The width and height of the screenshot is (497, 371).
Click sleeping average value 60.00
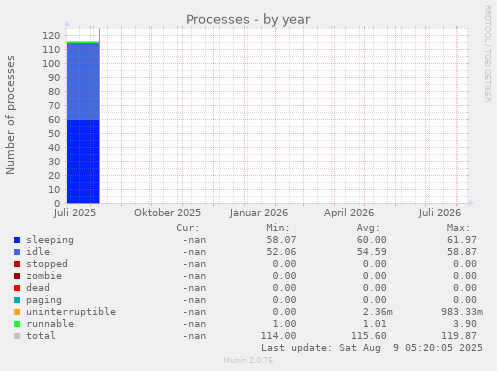pyautogui.click(x=372, y=240)
